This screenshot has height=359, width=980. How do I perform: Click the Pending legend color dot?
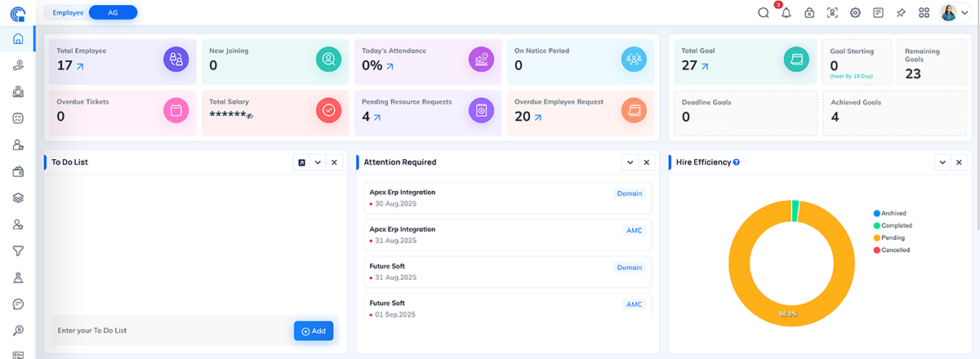tap(876, 237)
